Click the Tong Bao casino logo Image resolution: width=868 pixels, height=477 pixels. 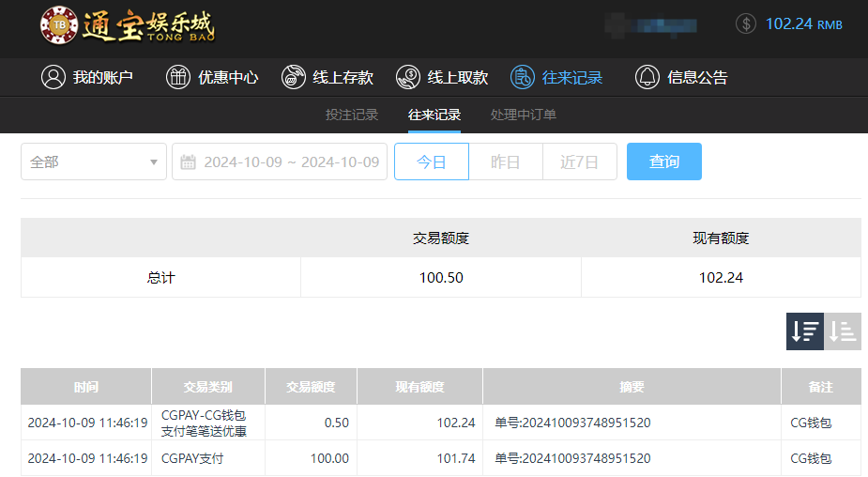[x=128, y=25]
